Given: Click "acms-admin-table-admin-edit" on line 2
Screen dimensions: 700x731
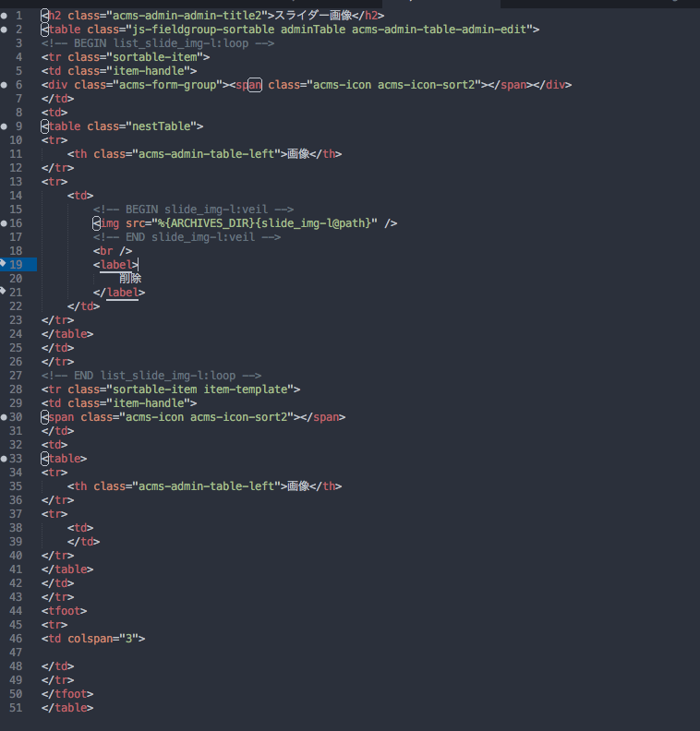Looking at the screenshot, I should (x=439, y=30).
